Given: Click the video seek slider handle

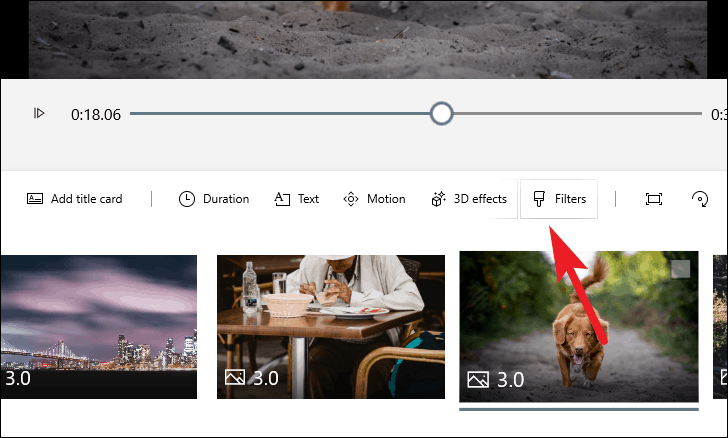Looking at the screenshot, I should (441, 113).
